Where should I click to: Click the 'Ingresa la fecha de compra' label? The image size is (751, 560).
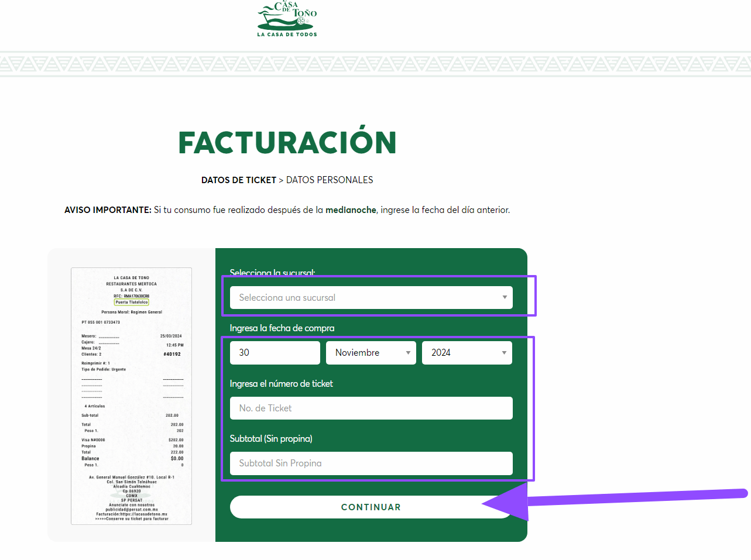tap(282, 328)
